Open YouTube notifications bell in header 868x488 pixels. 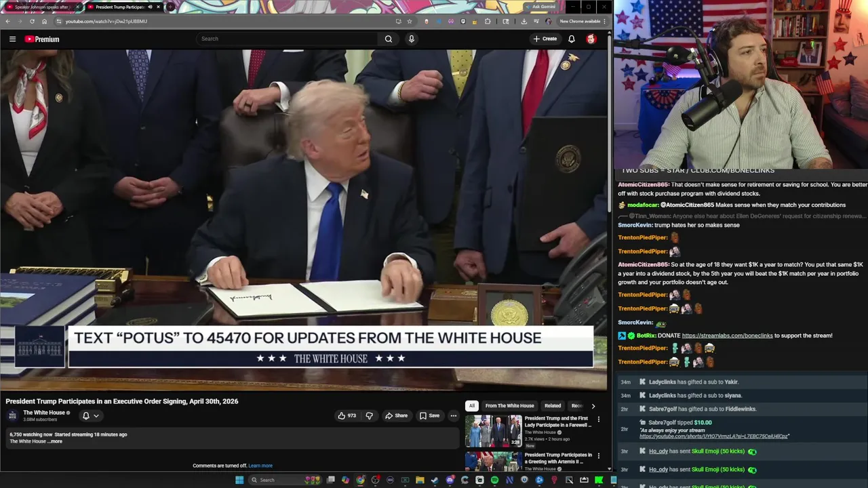(572, 39)
